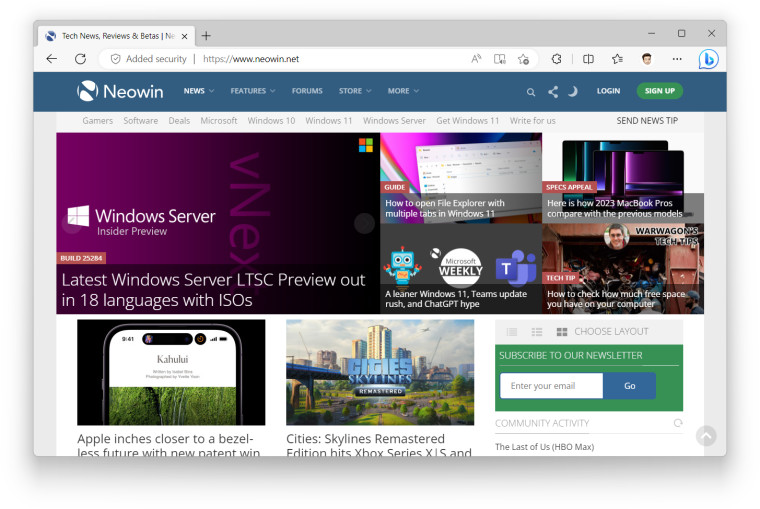Open Cities: Skylines Remastered article thumbnail
Image resolution: width=760 pixels, height=509 pixels.
(380, 372)
